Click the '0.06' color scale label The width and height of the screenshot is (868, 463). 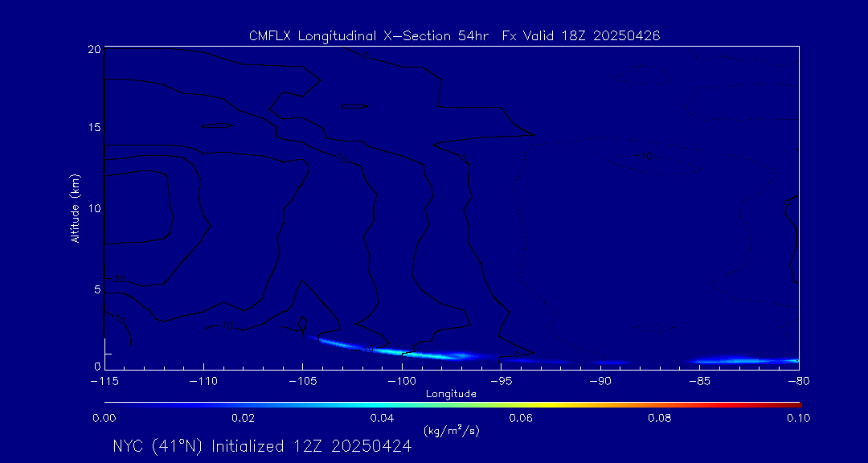[x=522, y=418]
